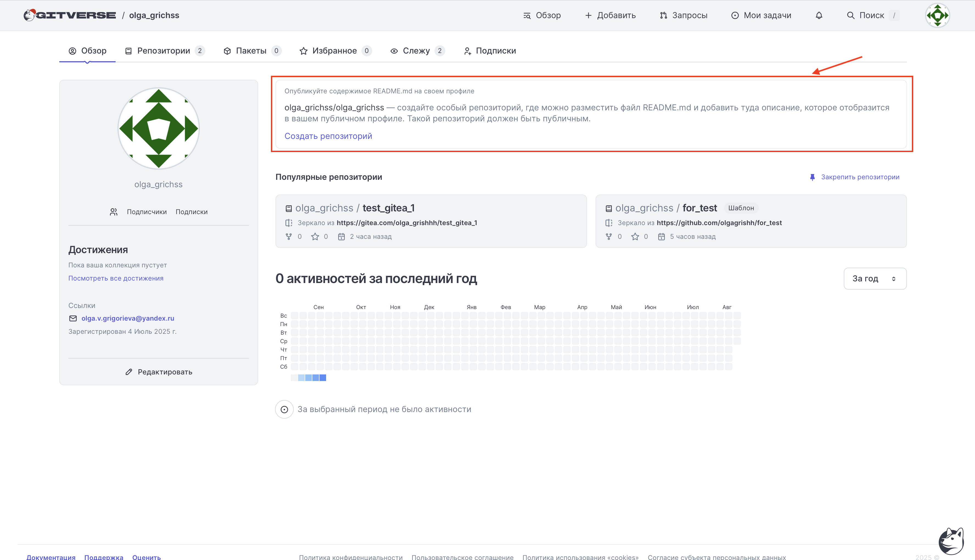Click the olga_grichss owner name in test_gitea_1 card
This screenshot has width=975, height=560.
[x=324, y=208]
